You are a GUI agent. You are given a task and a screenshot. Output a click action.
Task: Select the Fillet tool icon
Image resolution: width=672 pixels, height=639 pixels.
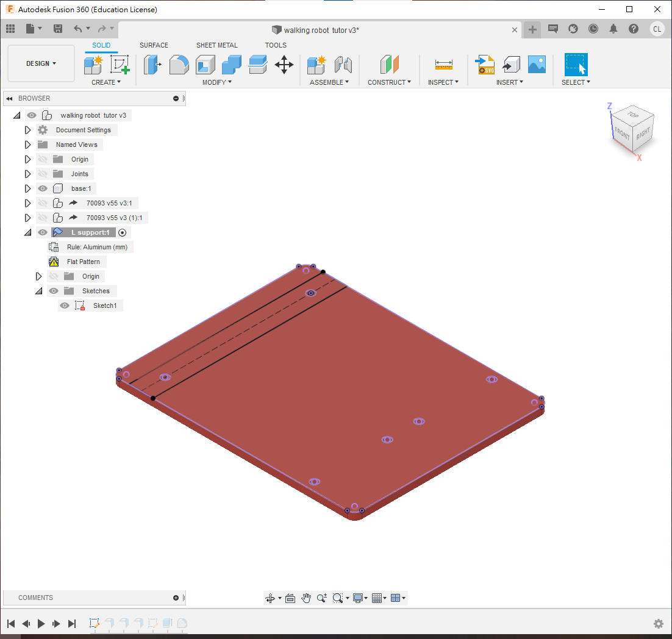click(179, 64)
